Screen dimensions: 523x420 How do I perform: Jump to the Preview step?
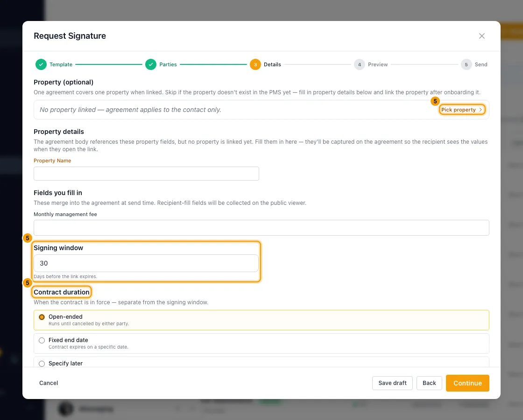pyautogui.click(x=371, y=64)
